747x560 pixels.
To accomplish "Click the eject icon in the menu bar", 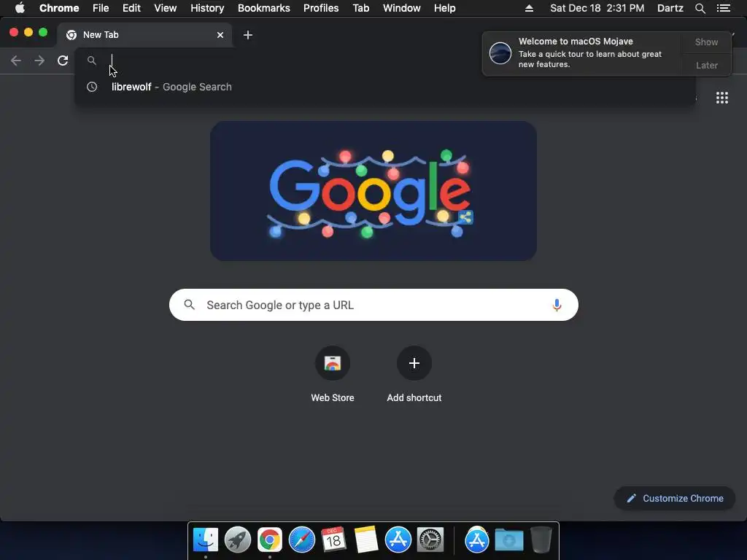I will (529, 8).
